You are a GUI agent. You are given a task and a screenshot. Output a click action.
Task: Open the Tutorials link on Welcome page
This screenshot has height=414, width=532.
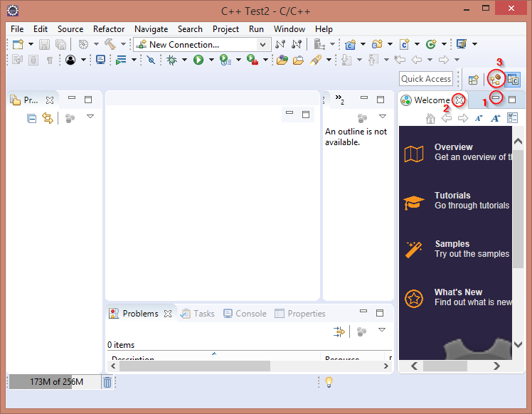pyautogui.click(x=452, y=196)
